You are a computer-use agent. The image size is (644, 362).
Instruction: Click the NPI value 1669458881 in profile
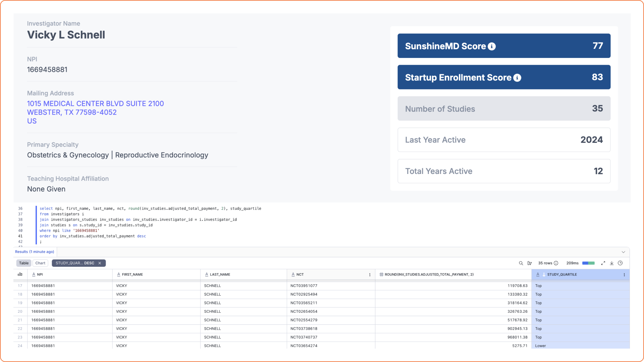tap(47, 70)
